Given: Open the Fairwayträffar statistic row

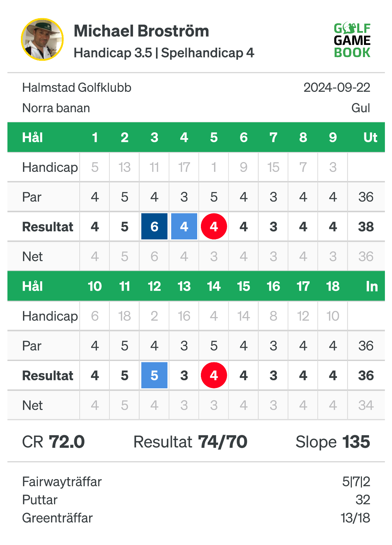Looking at the screenshot, I should pyautogui.click(x=196, y=482).
